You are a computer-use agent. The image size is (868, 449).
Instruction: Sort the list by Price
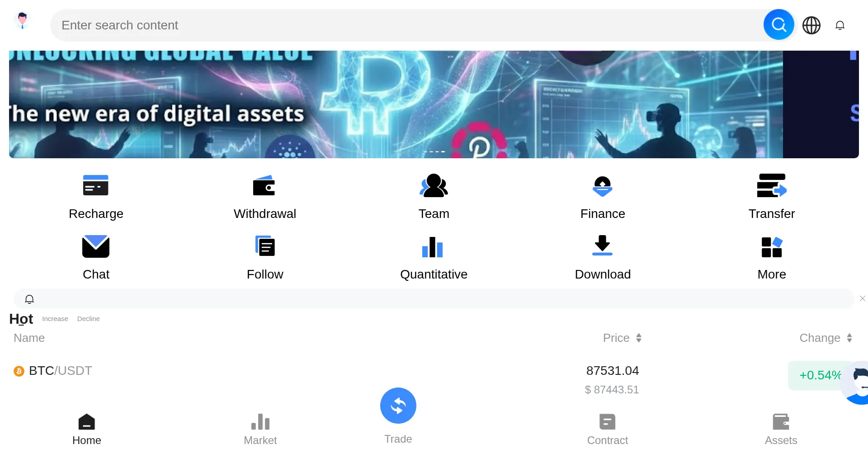click(622, 338)
